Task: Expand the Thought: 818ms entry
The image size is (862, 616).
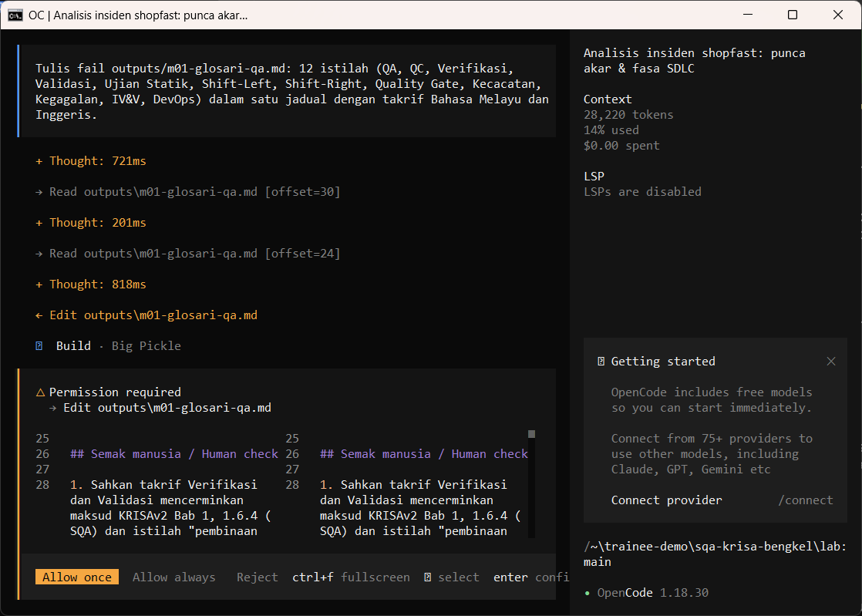Action: 91,284
